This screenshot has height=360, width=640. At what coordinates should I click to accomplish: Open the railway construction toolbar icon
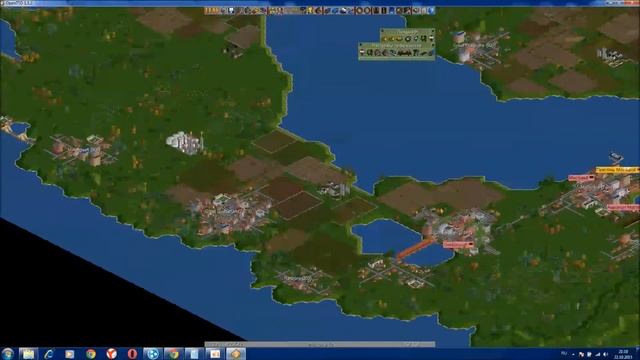pos(376,11)
